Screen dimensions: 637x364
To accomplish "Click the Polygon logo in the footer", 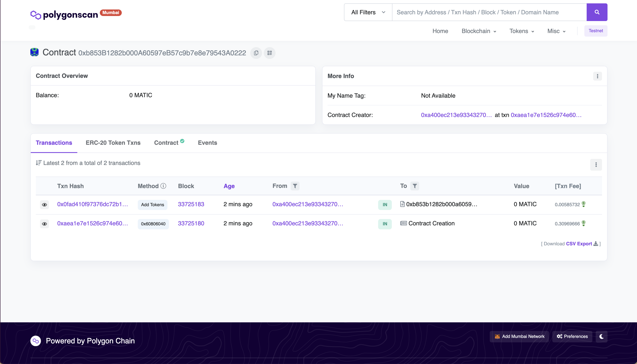I will click(36, 341).
